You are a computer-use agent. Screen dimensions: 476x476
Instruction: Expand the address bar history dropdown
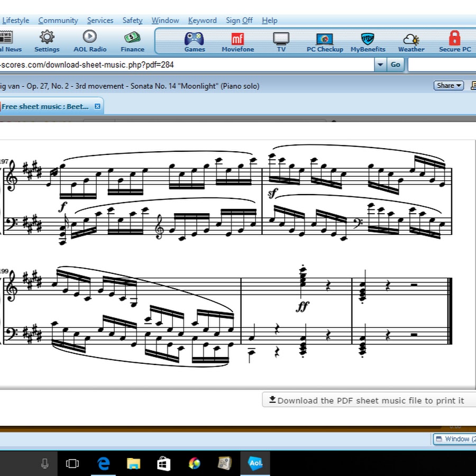point(380,65)
